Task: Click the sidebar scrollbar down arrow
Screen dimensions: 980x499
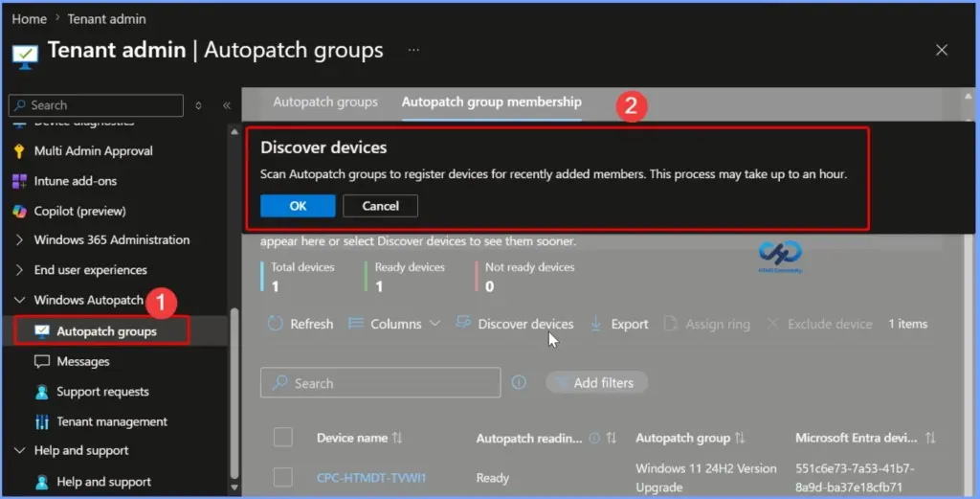Action: tap(234, 488)
